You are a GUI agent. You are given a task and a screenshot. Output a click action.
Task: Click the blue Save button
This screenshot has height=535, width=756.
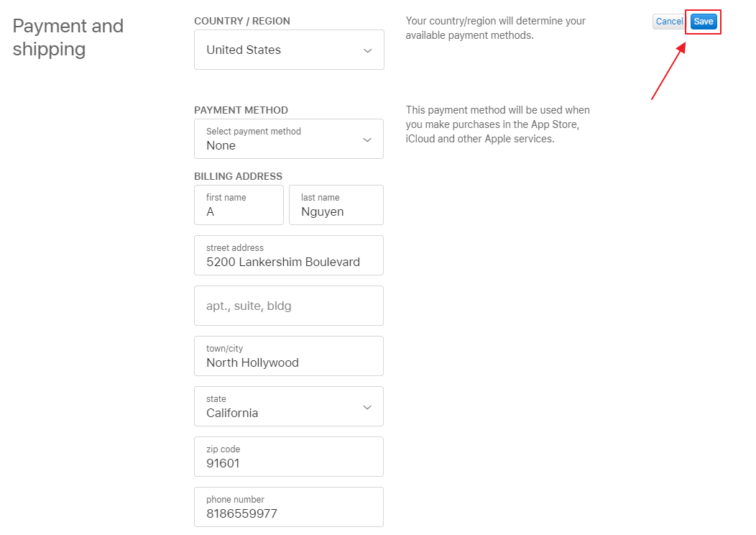click(x=704, y=22)
